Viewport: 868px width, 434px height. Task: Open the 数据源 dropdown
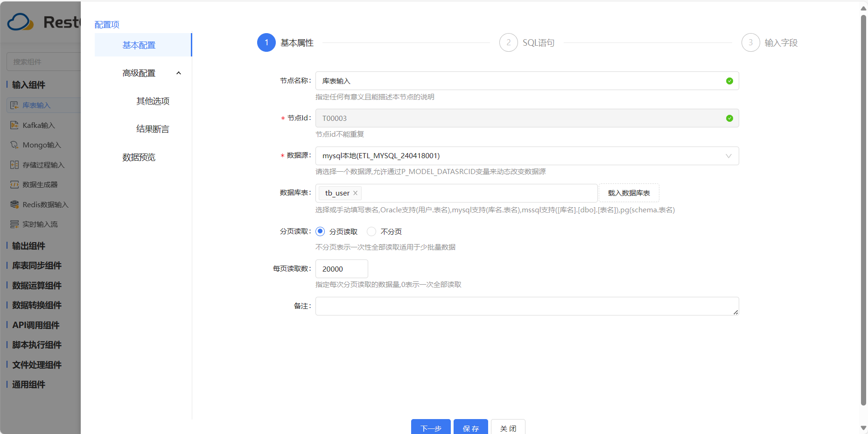pyautogui.click(x=527, y=156)
